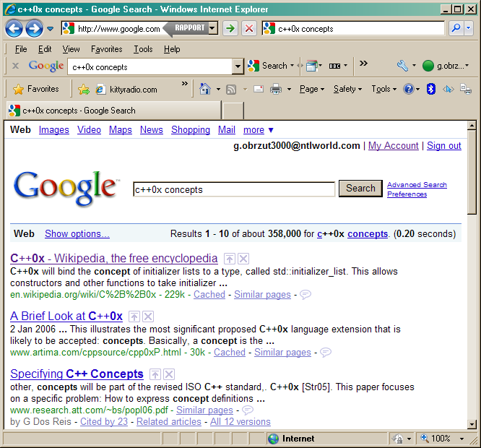The height and width of the screenshot is (448, 481).
Task: Open the Favorites star button
Action: click(x=36, y=89)
